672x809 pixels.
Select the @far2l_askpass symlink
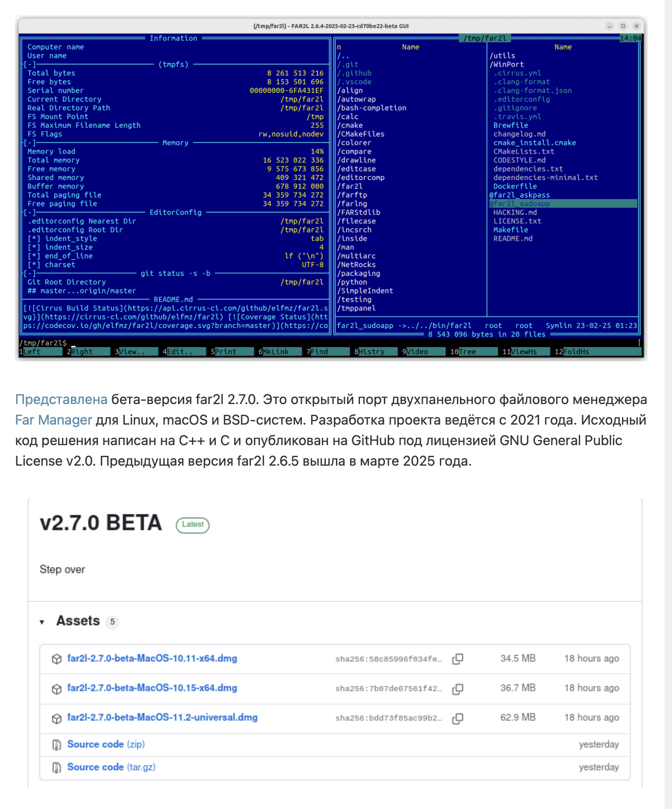tap(520, 195)
